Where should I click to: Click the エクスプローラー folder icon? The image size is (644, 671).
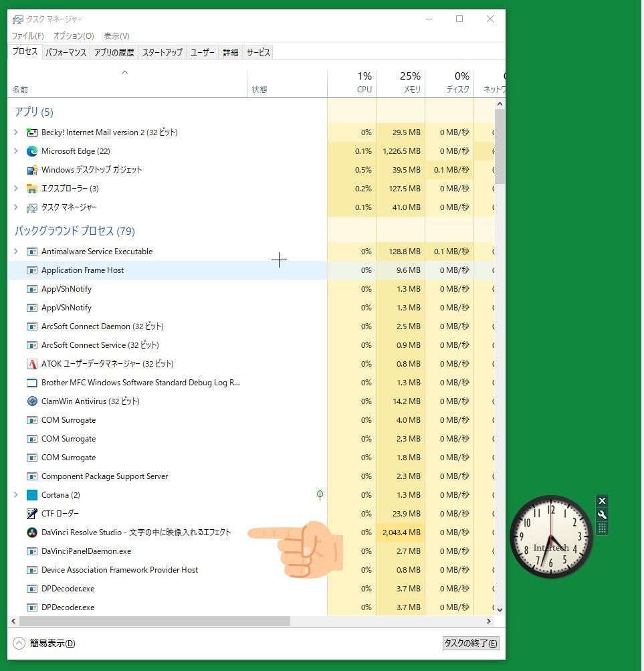click(x=32, y=189)
